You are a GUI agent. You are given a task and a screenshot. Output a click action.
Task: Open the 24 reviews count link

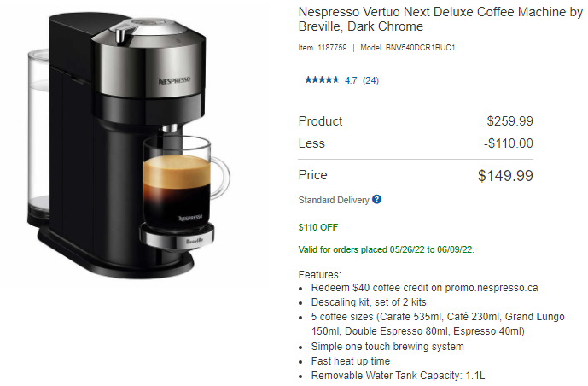[x=370, y=80]
